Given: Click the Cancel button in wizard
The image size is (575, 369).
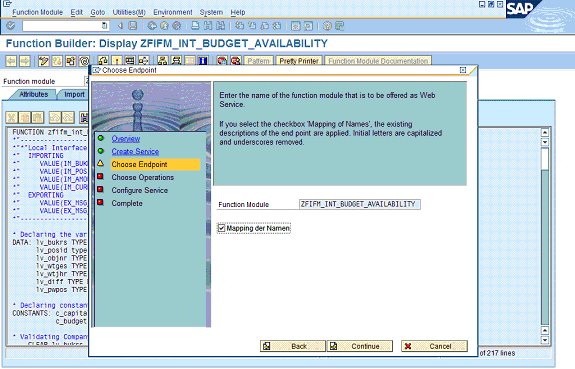Looking at the screenshot, I should (435, 346).
